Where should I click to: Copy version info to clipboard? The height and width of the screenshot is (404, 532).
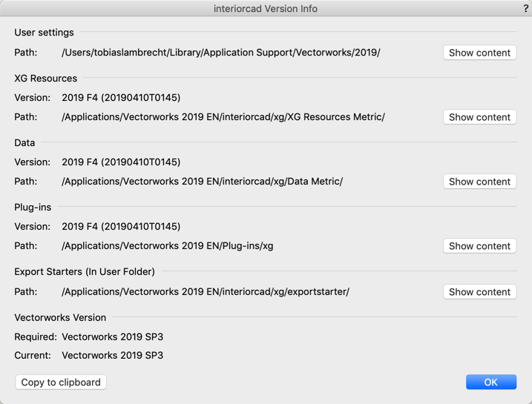click(61, 382)
